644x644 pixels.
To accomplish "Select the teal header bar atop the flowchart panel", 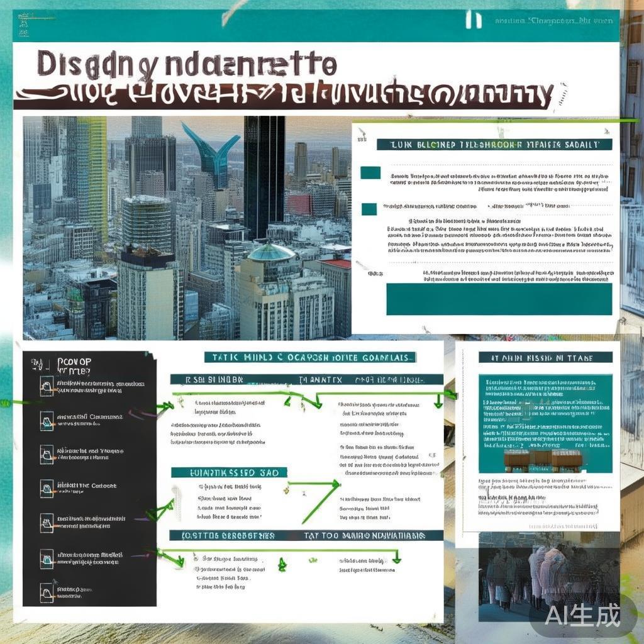I will (x=309, y=357).
